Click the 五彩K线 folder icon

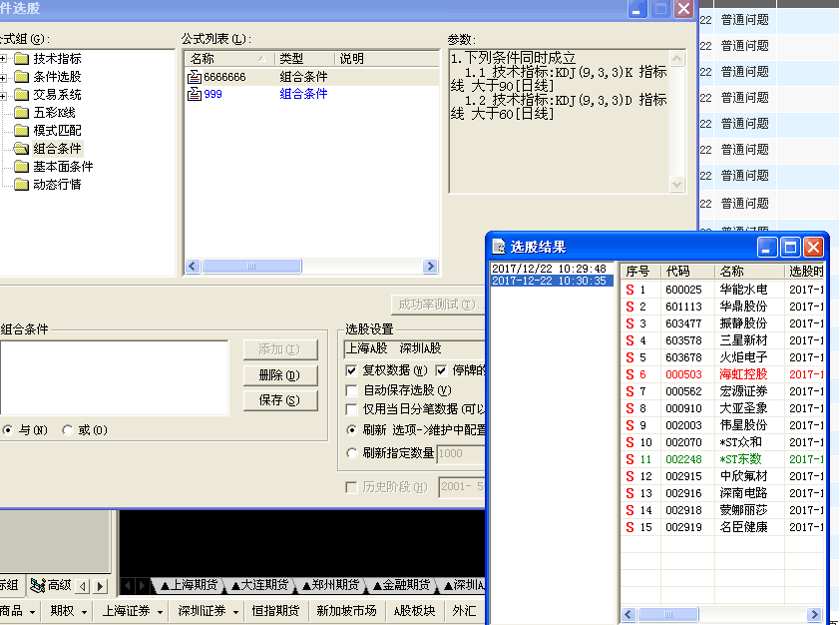(x=21, y=113)
